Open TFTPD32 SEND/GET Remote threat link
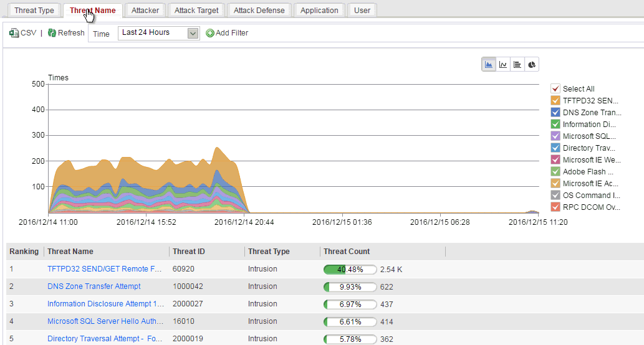The width and height of the screenshot is (644, 345). 104,269
